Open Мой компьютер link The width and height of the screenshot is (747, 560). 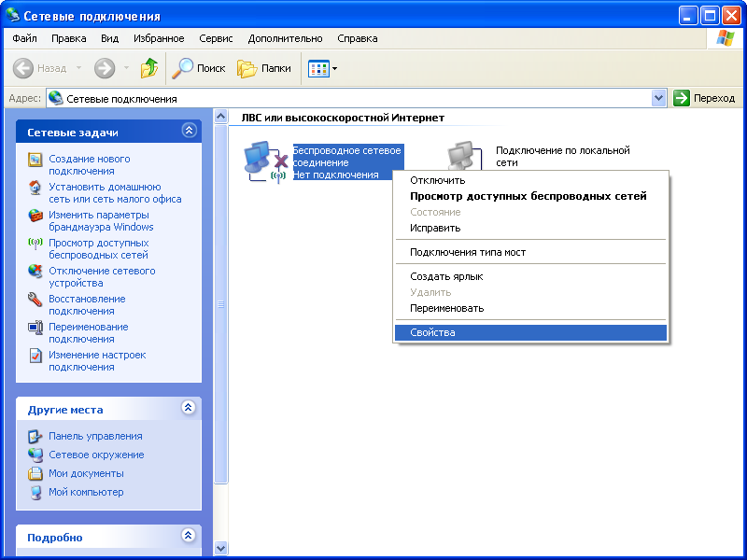point(86,492)
